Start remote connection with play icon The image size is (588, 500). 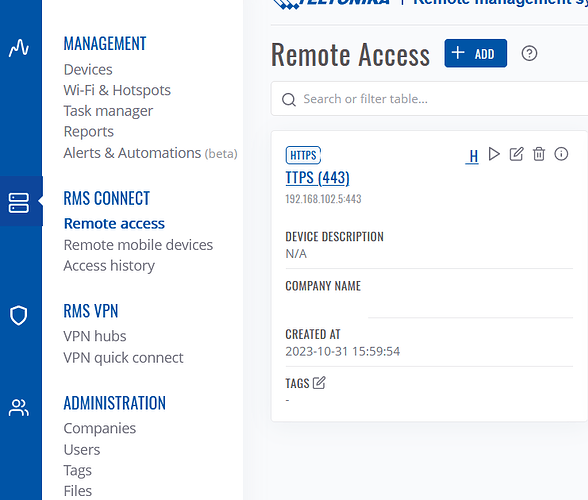pyautogui.click(x=494, y=154)
